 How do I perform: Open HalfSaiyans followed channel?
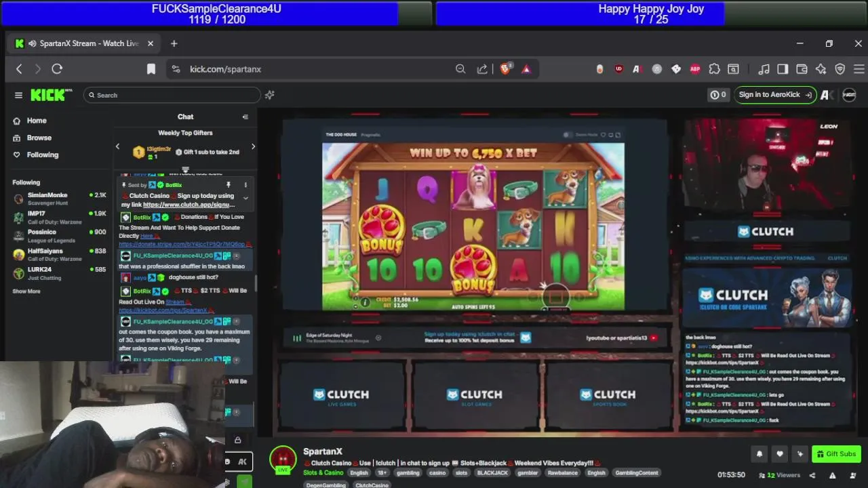coord(60,254)
